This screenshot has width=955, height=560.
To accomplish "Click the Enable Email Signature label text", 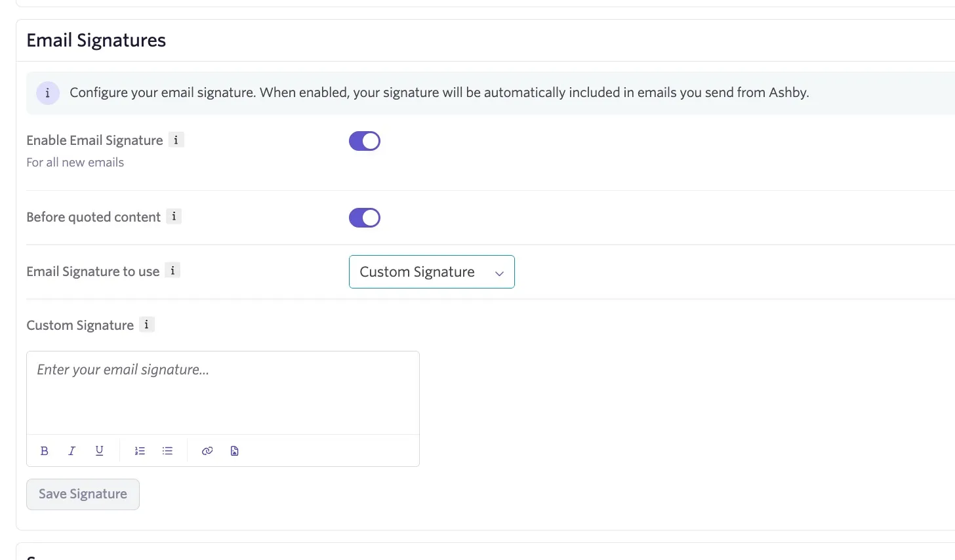I will coord(94,140).
